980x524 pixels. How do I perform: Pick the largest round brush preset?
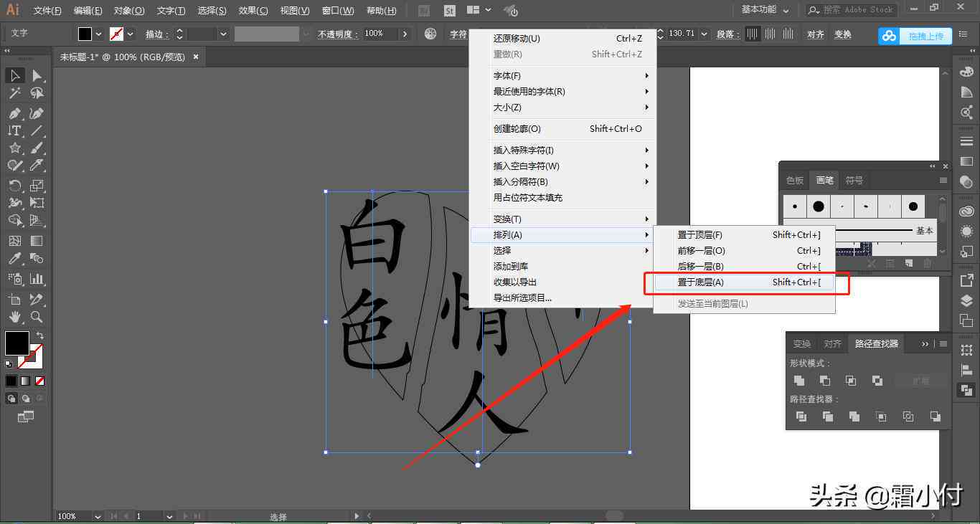coord(819,206)
